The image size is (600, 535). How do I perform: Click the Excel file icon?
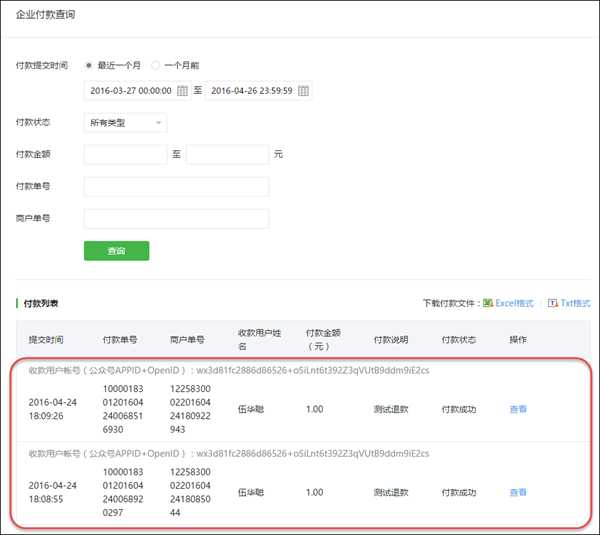click(x=488, y=303)
